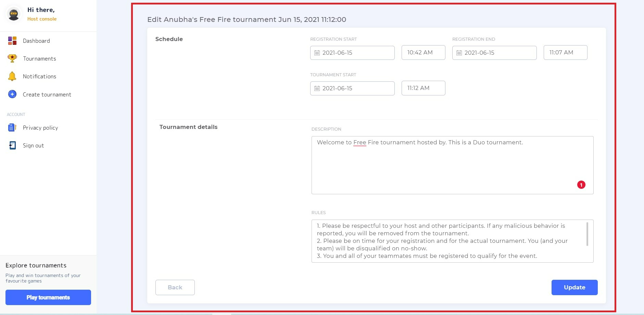Edit the 11:07 AM registration end time
Image resolution: width=644 pixels, height=315 pixels.
point(566,52)
